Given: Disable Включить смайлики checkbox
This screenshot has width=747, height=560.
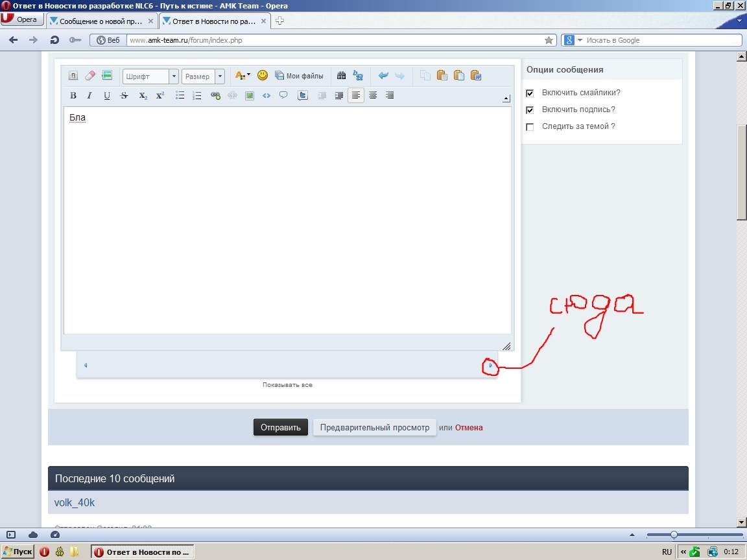Looking at the screenshot, I should 529,93.
